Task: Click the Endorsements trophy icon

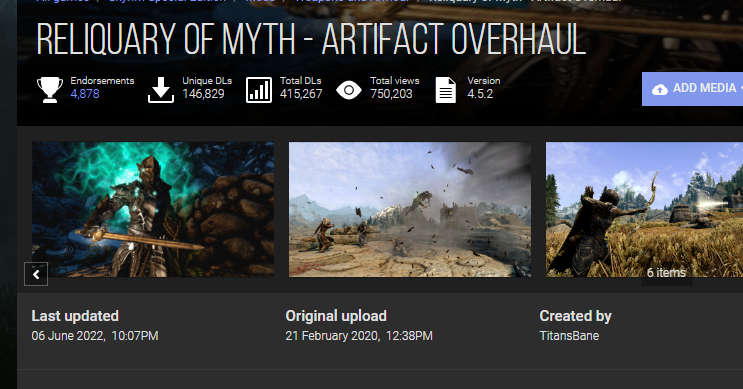Action: 50,90
